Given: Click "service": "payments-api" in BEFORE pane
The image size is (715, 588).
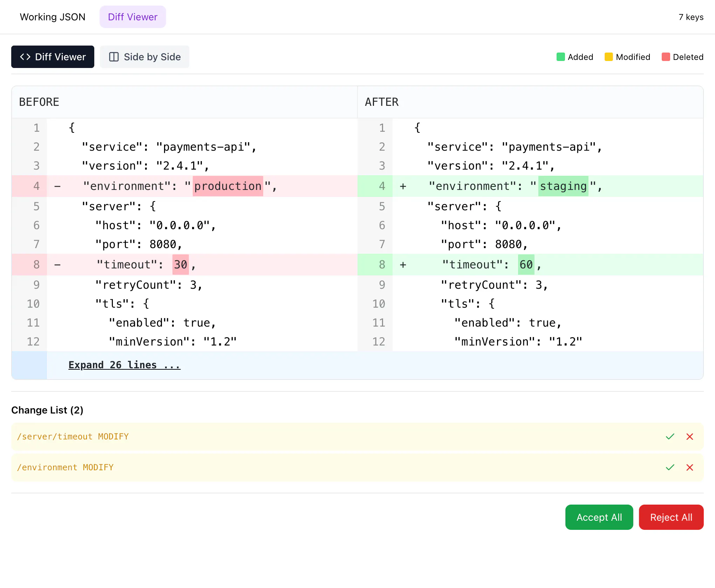Looking at the screenshot, I should tap(169, 147).
